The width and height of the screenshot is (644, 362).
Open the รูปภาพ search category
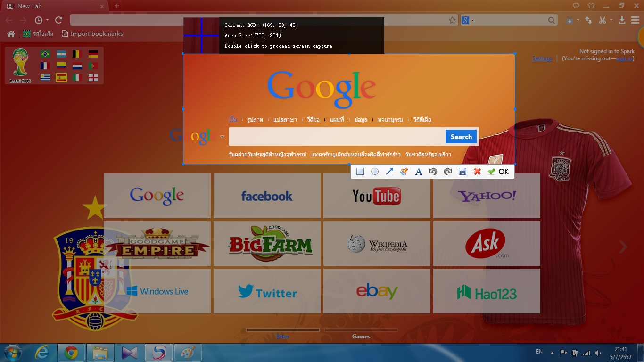click(x=255, y=120)
